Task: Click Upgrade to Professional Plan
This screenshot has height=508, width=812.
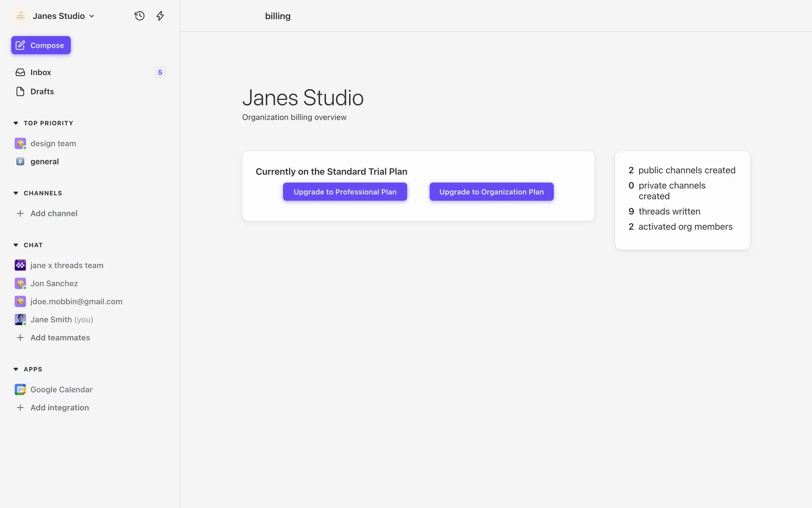Action: point(345,192)
